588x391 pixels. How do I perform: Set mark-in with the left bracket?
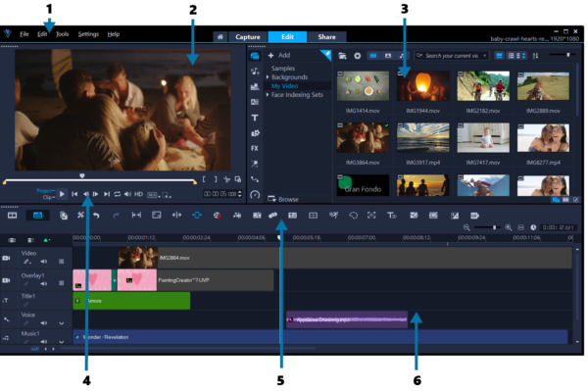click(x=204, y=179)
